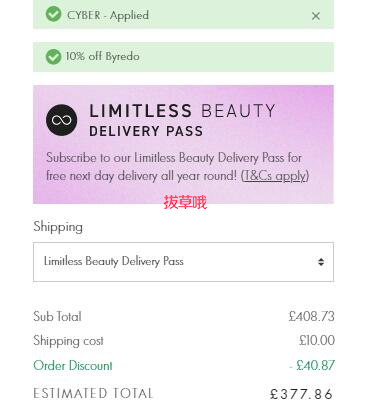This screenshot has width=370, height=404.
Task: Click green checkmark beside 10% off Byredo
Action: point(53,57)
